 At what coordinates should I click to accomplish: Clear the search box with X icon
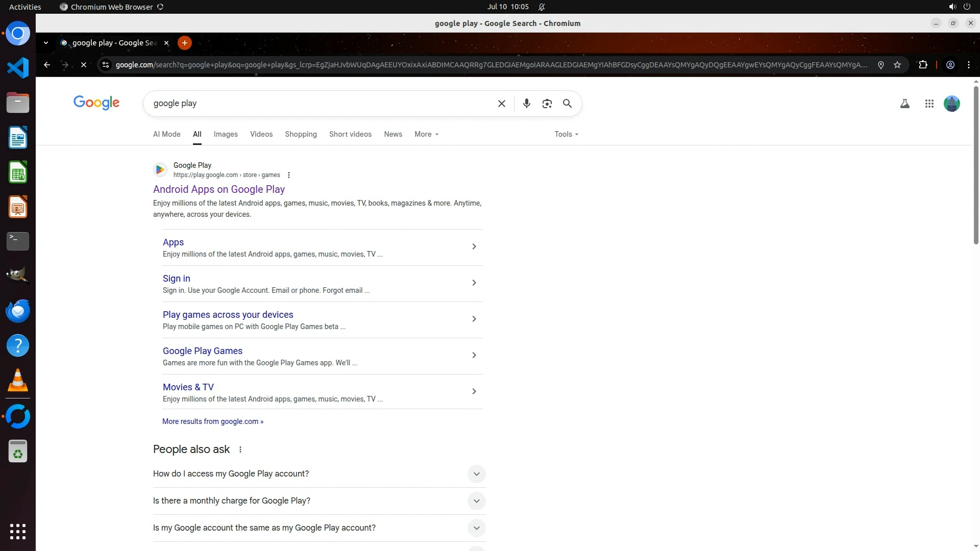[501, 104]
